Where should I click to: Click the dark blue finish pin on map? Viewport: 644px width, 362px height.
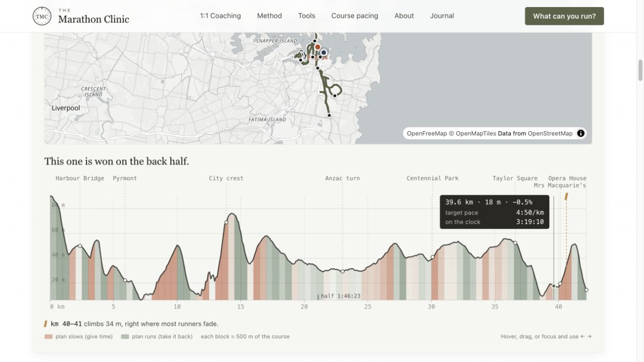[323, 52]
